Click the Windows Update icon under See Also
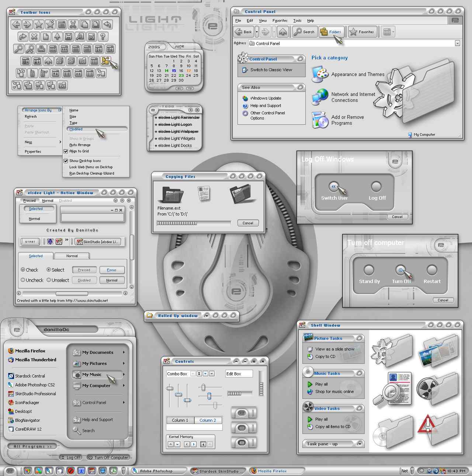 (x=245, y=98)
